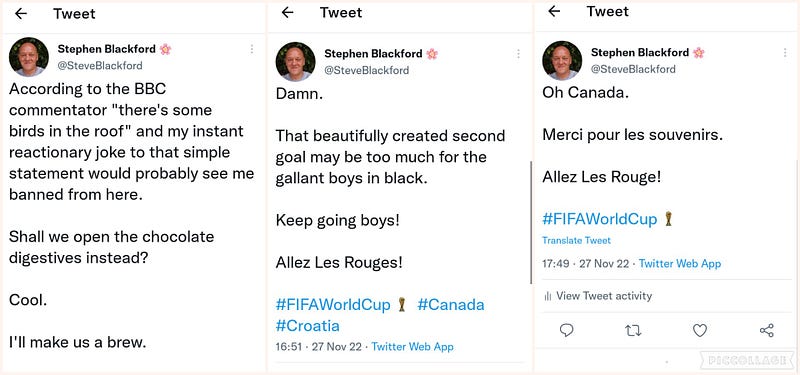Image resolution: width=800 pixels, height=375 pixels.
Task: Click Translate Tweet link
Action: click(x=576, y=240)
